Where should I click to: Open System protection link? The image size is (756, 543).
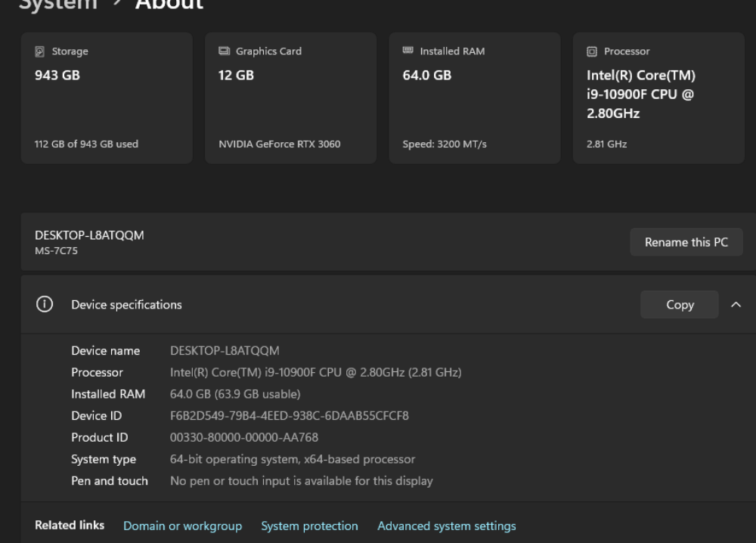click(309, 526)
